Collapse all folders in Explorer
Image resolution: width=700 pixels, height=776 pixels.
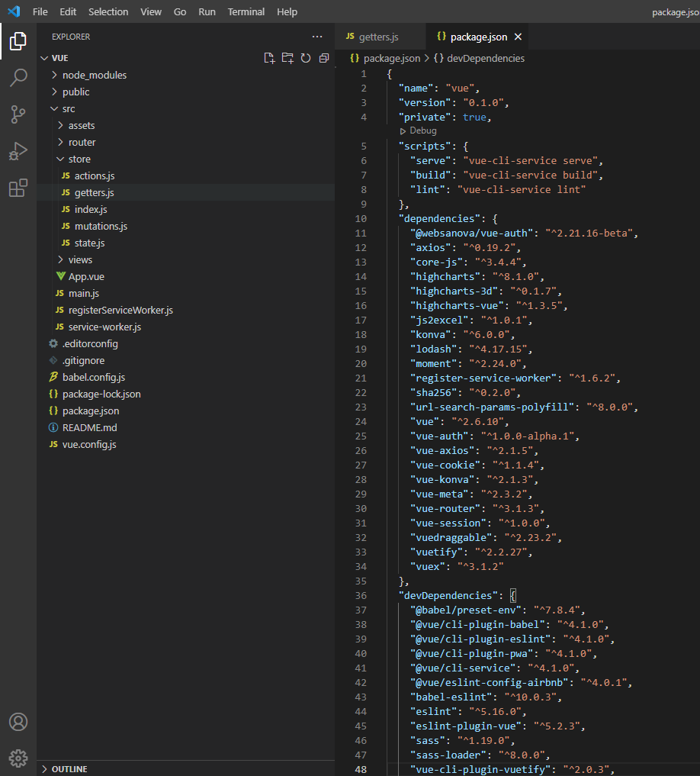pyautogui.click(x=324, y=58)
